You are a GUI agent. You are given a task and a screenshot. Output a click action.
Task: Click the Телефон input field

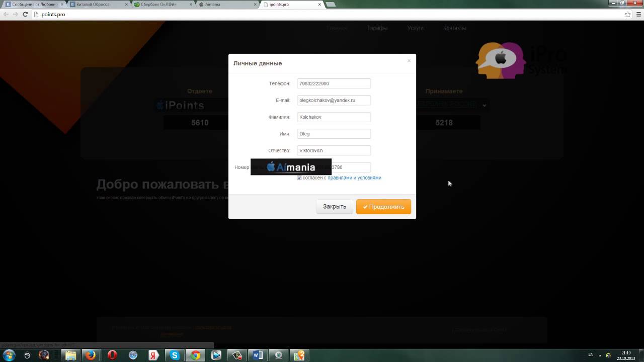(x=334, y=83)
